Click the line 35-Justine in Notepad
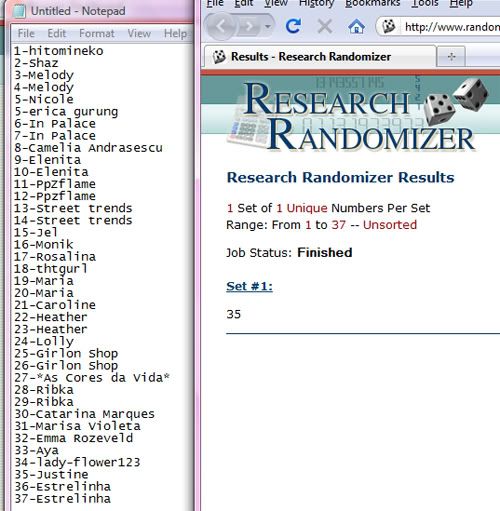The width and height of the screenshot is (500, 511). pos(51,474)
